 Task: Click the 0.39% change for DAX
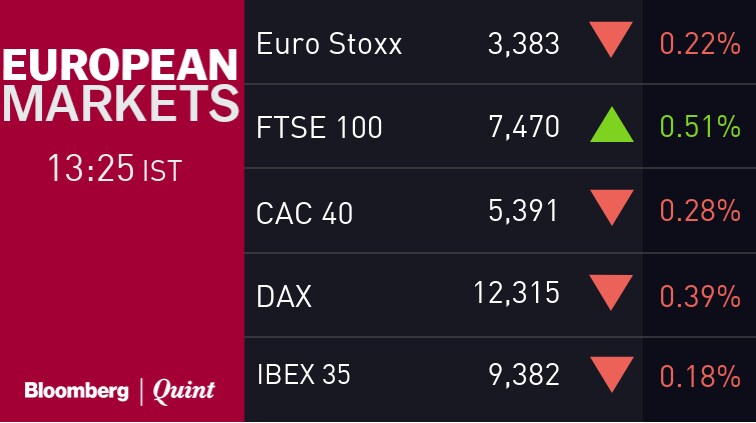[x=699, y=295]
